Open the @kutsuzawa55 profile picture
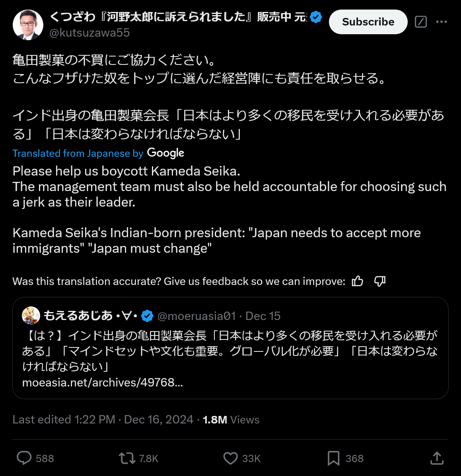The height and width of the screenshot is (476, 461). (28, 25)
